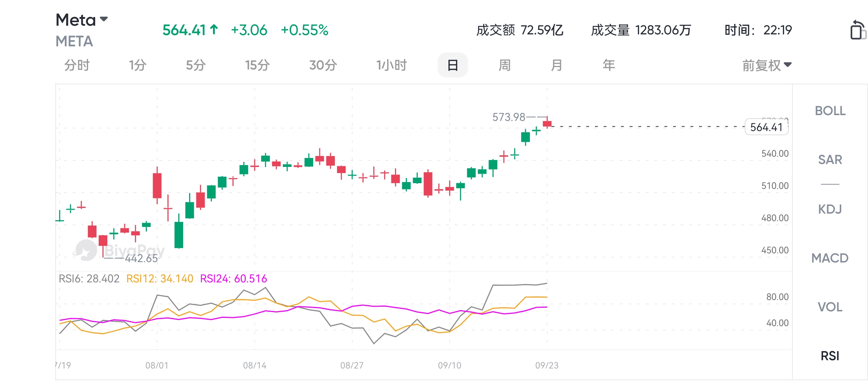This screenshot has height=391, width=868.
Task: Select the 30分 interval tab
Action: 323,66
